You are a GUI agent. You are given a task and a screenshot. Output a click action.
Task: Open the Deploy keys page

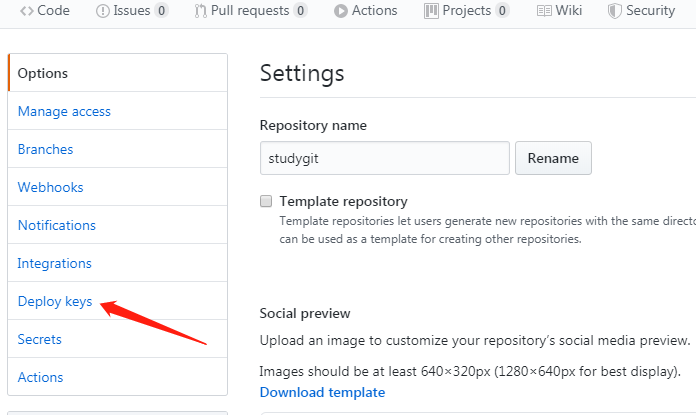[54, 301]
